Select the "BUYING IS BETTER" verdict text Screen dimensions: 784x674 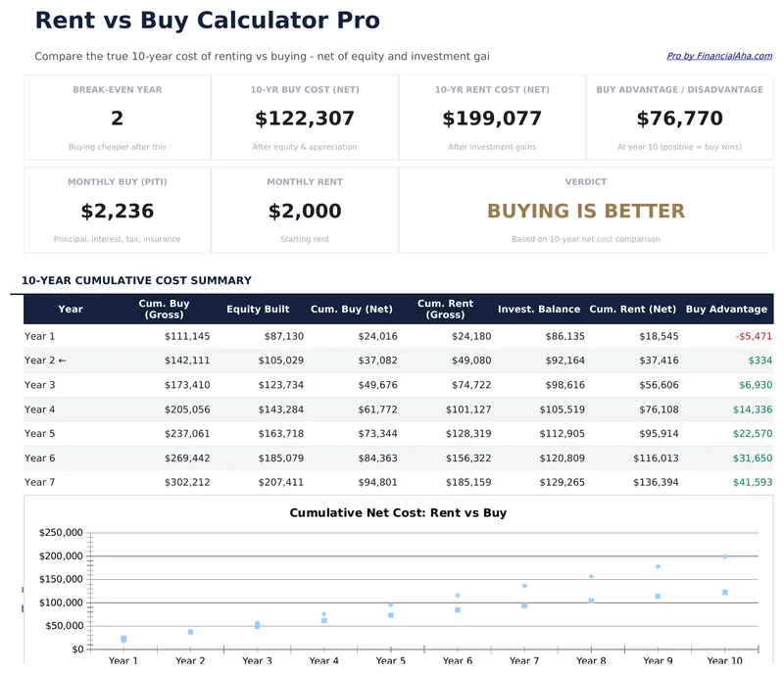(586, 211)
